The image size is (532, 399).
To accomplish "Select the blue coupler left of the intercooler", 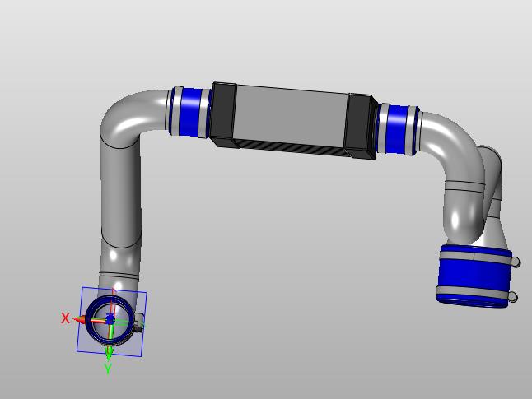I will click(191, 112).
